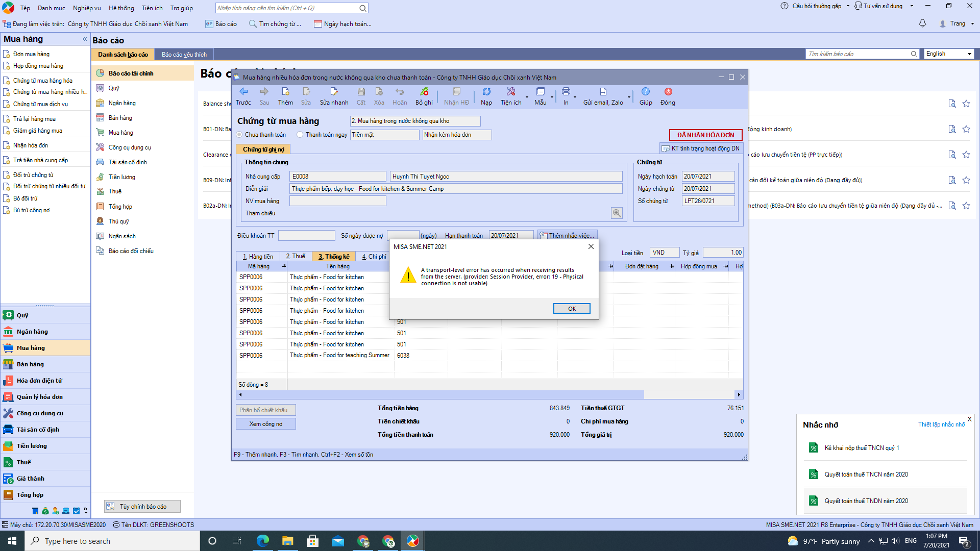Click the Tiện ích tools icon
Viewport: 980px width, 551px height.
point(511,92)
